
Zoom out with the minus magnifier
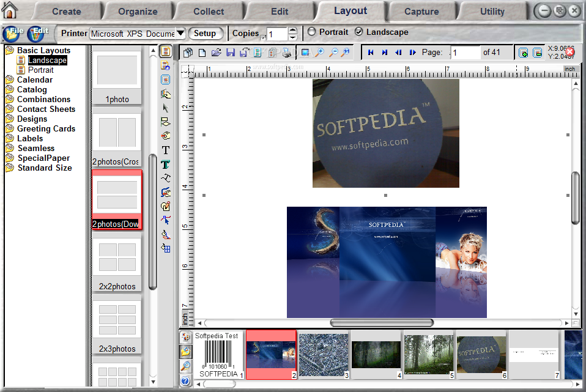click(333, 53)
